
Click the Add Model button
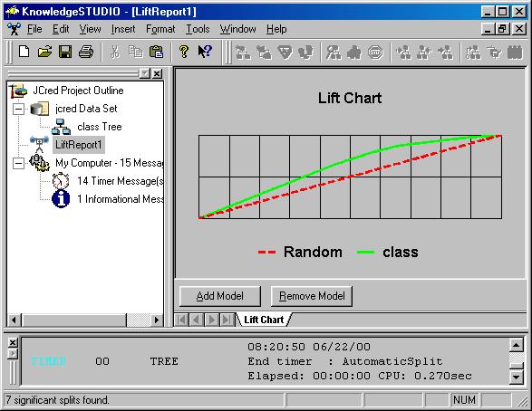(220, 296)
